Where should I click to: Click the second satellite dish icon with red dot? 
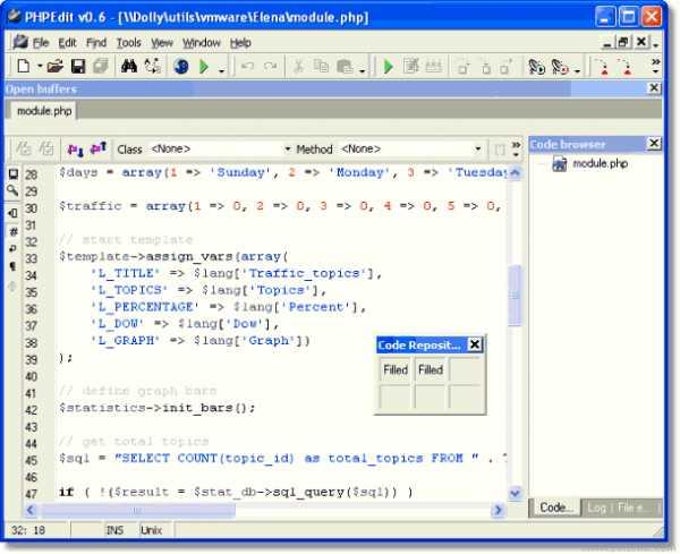click(560, 67)
